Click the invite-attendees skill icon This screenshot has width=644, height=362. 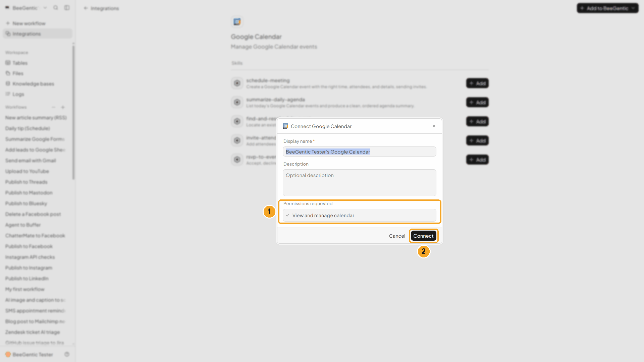pyautogui.click(x=237, y=140)
